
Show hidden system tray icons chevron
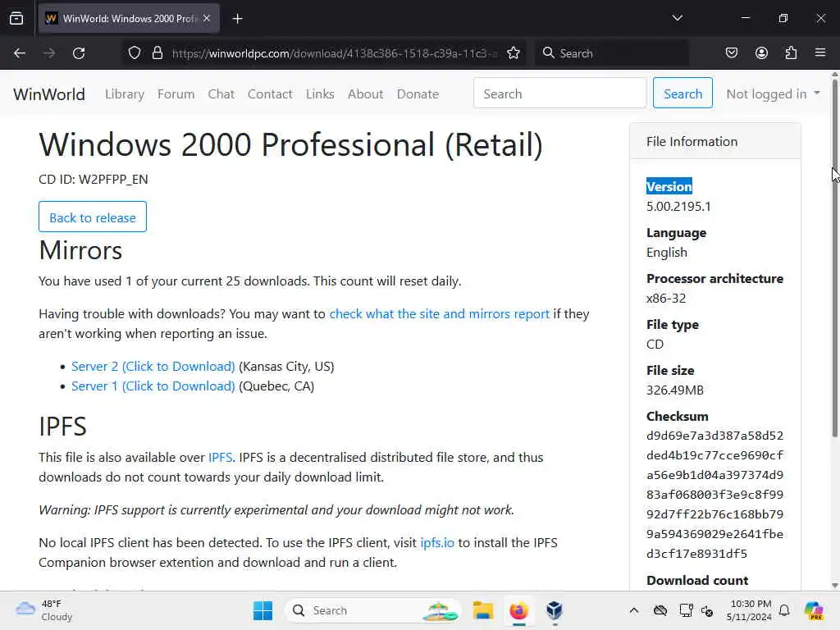634,610
